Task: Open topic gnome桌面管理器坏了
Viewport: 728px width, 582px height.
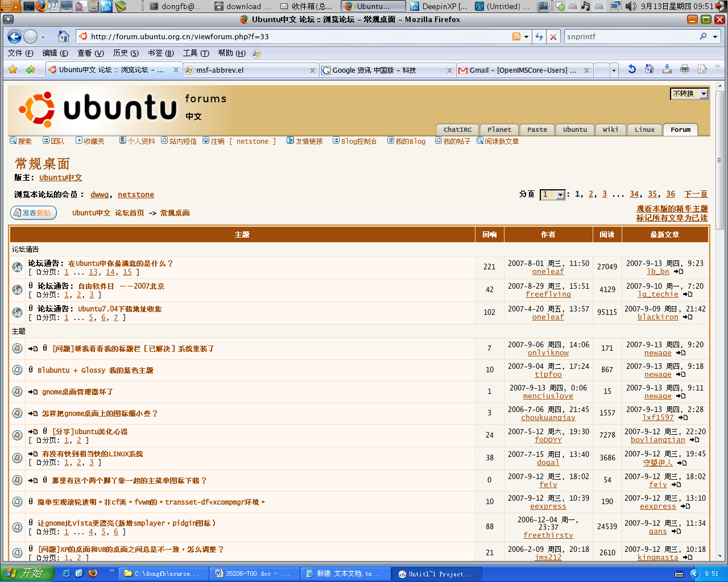Action: (x=77, y=392)
